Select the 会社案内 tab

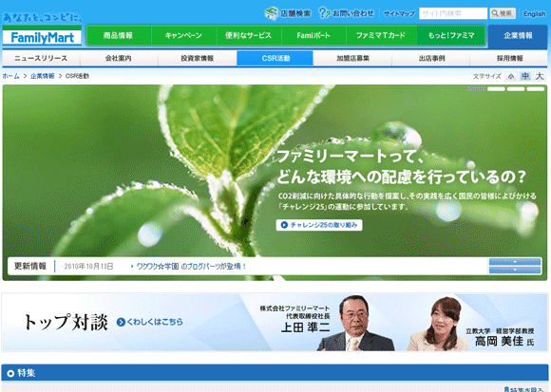coord(119,58)
